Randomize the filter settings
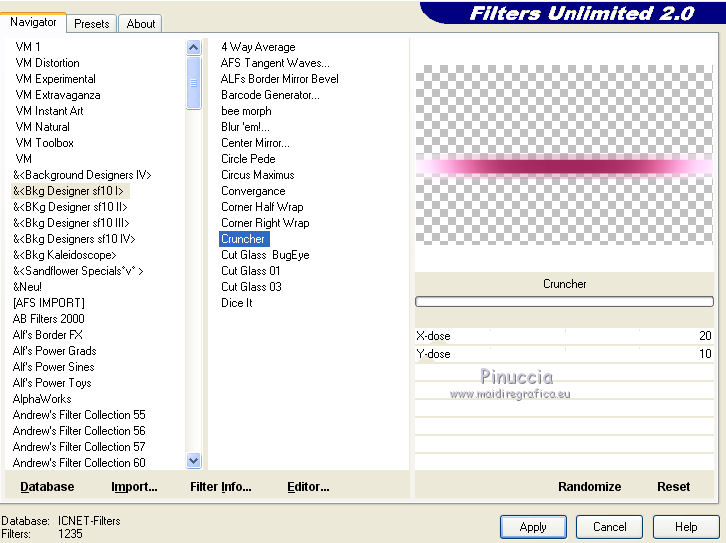This screenshot has height=543, width=726. (x=589, y=487)
